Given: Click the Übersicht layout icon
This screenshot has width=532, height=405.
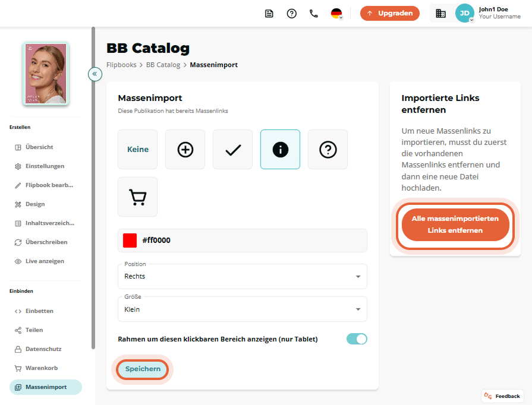Looking at the screenshot, I should (x=18, y=147).
